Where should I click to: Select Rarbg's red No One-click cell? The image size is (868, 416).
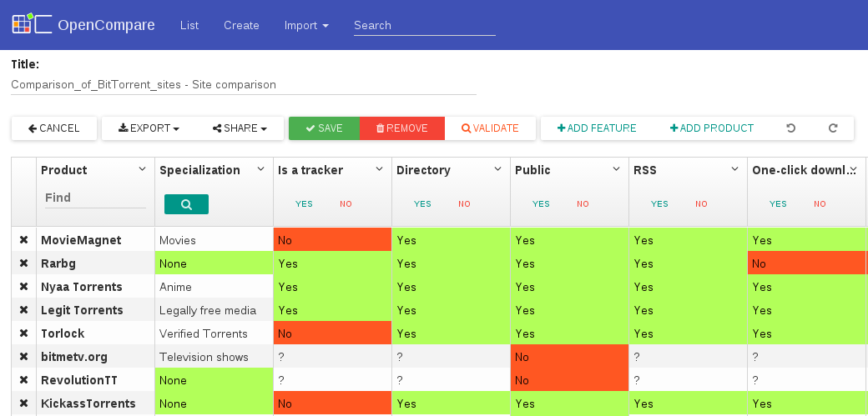click(x=806, y=263)
